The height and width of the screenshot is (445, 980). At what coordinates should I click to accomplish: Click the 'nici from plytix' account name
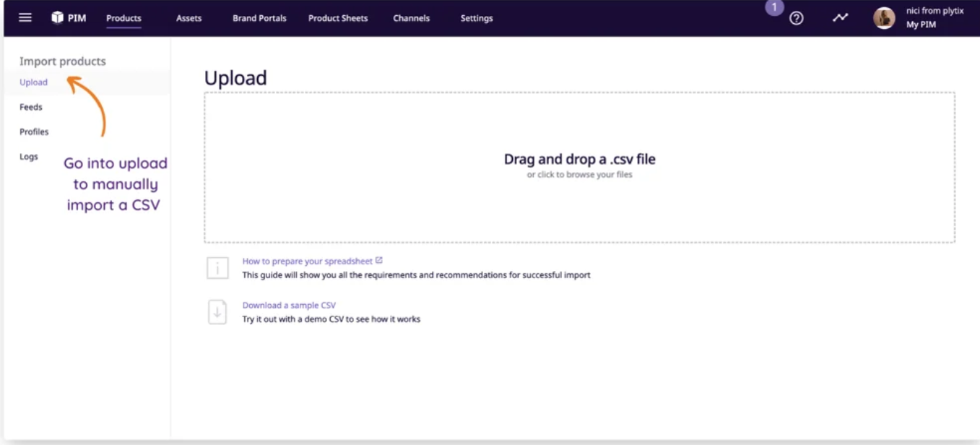(x=935, y=11)
